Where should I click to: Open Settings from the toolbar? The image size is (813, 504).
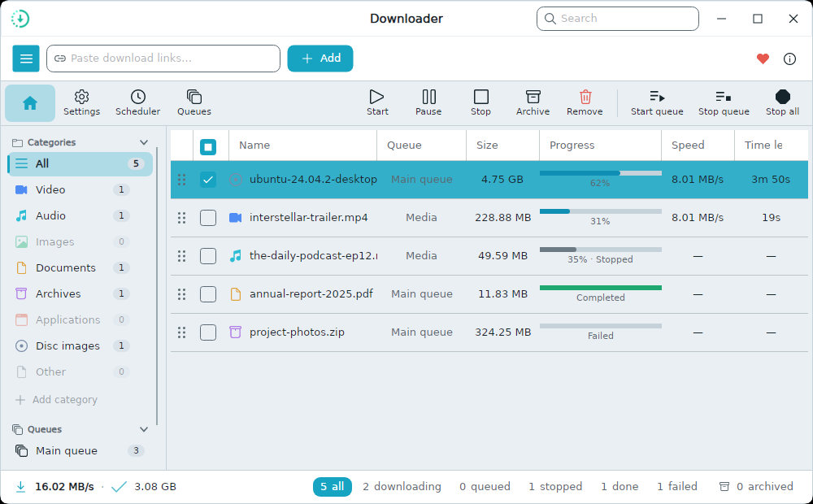pos(82,103)
